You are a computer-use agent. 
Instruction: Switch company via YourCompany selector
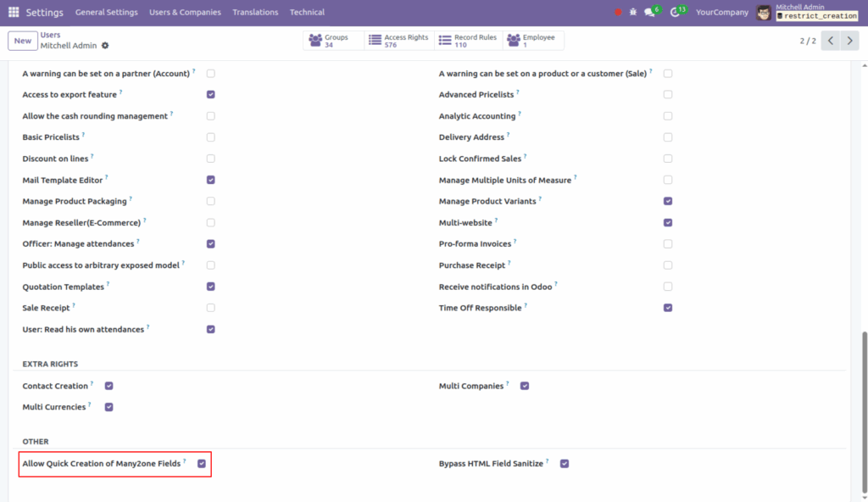721,12
